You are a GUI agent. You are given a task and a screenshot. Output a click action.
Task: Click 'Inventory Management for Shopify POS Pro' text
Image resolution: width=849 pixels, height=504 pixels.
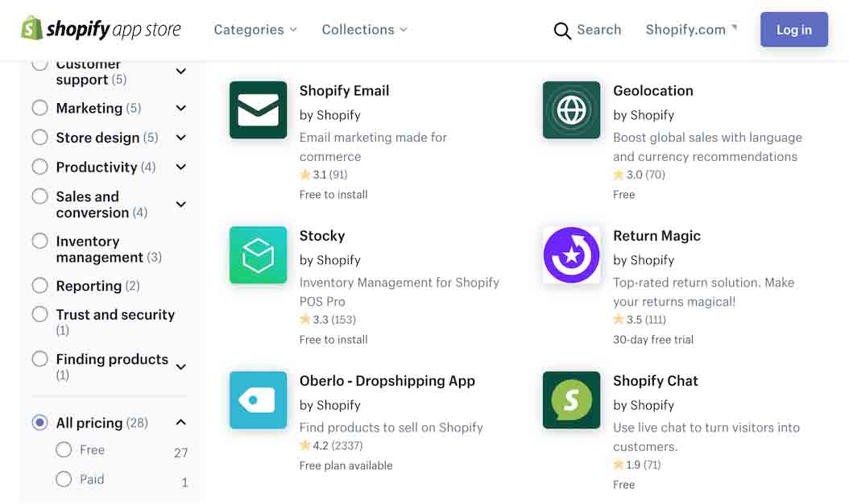coord(399,291)
